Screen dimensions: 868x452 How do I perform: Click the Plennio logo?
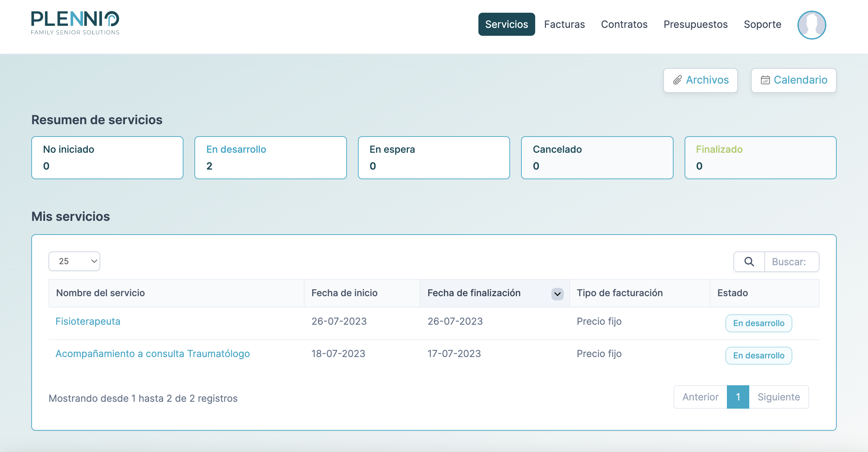(75, 23)
